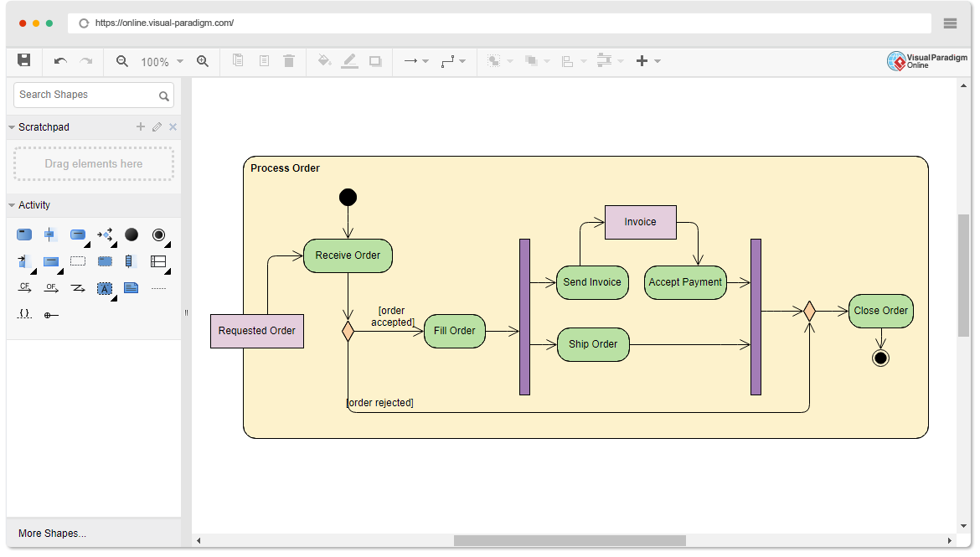This screenshot has width=980, height=557.
Task: Click the scroll right arrow on canvas
Action: tap(949, 541)
